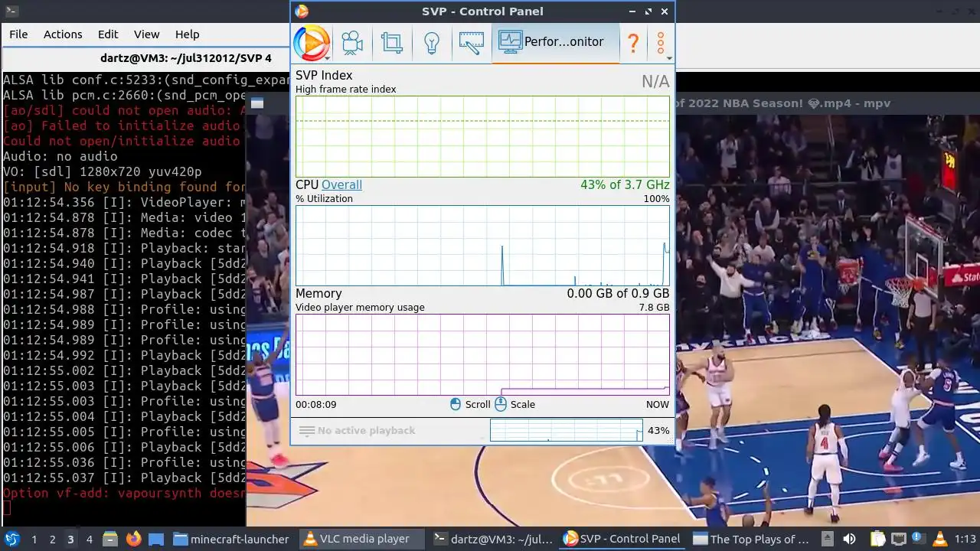Click the NOW timeline end label
This screenshot has width=980, height=551.
pos(658,404)
